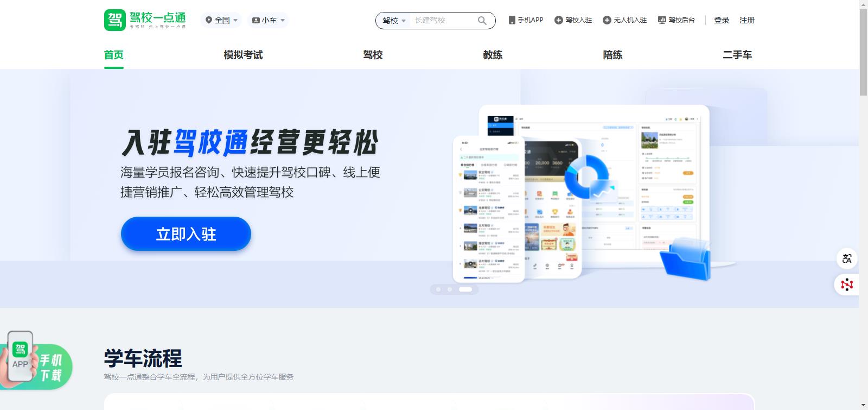The image size is (868, 410).
Task: Click the magnifier search icon
Action: coord(482,21)
